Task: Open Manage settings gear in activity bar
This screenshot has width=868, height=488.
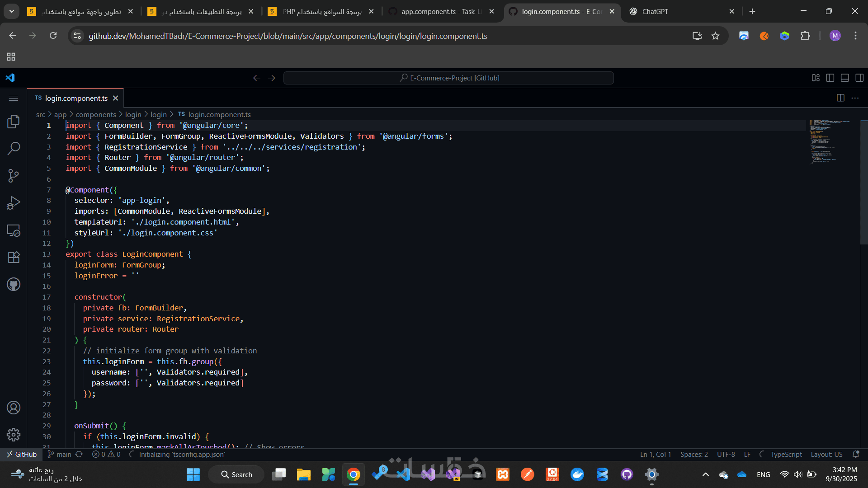Action: pos(14,435)
